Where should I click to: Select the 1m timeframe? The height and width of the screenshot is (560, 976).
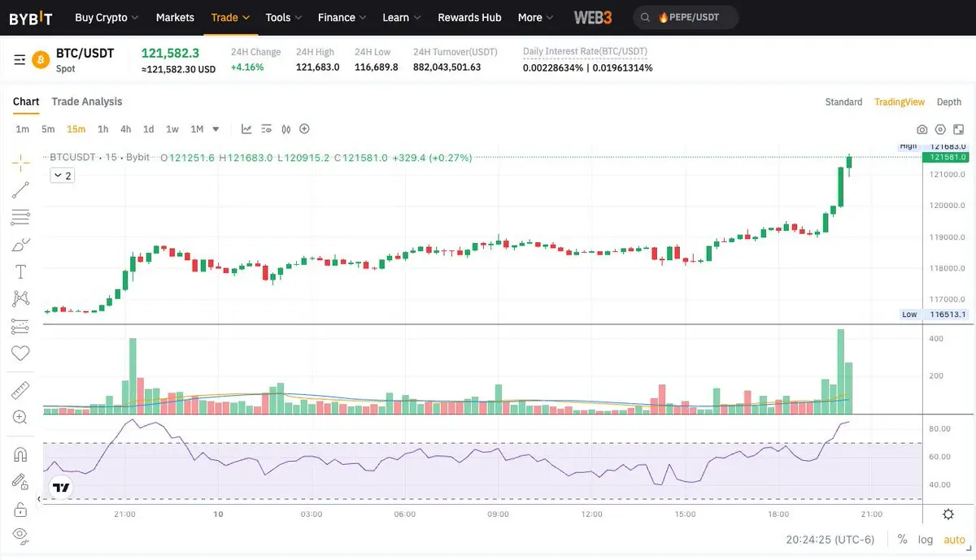point(23,129)
